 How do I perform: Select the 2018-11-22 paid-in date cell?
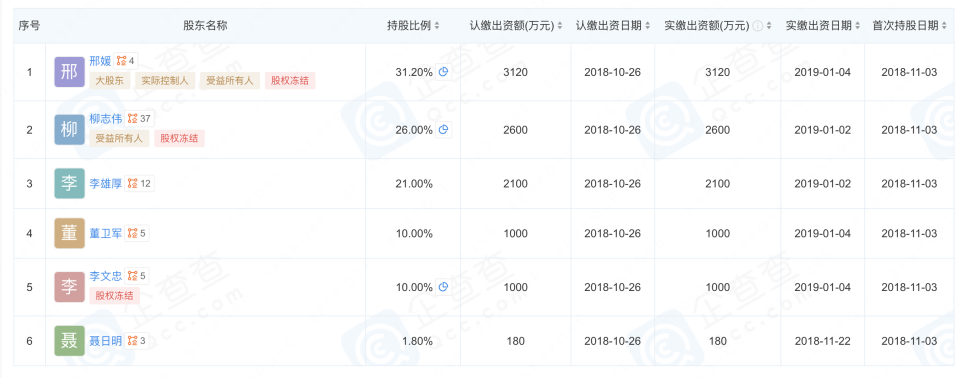tap(823, 341)
